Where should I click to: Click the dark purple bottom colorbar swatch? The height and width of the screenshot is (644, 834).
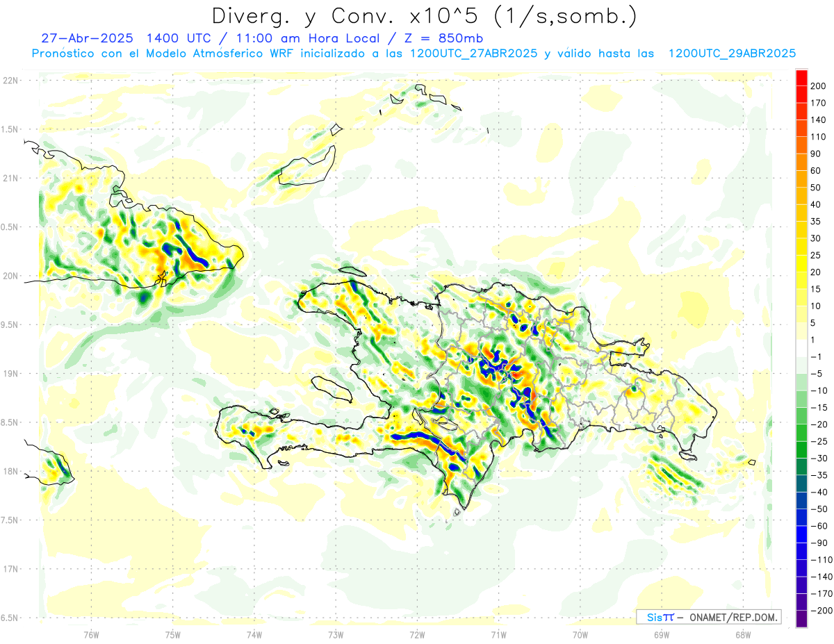[x=801, y=619]
